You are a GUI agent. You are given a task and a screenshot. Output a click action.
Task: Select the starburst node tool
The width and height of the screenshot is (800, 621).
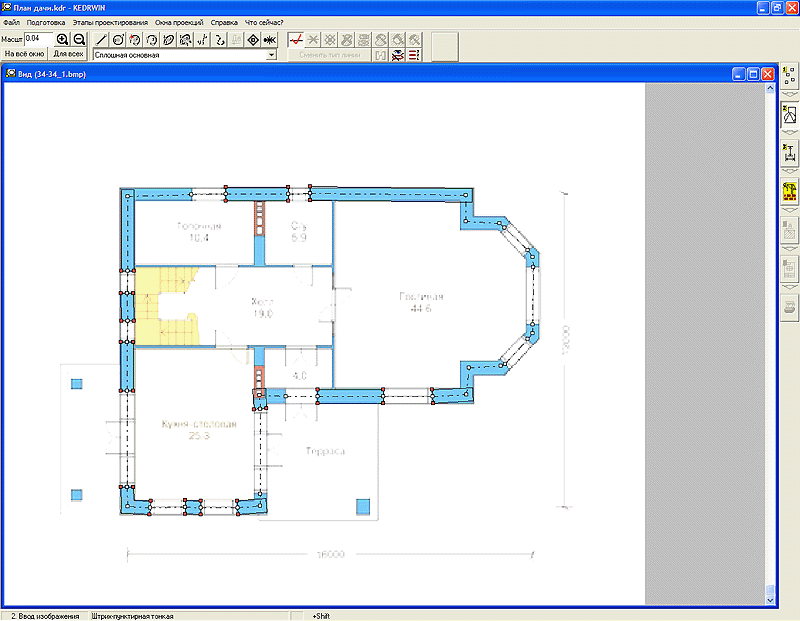(270, 40)
